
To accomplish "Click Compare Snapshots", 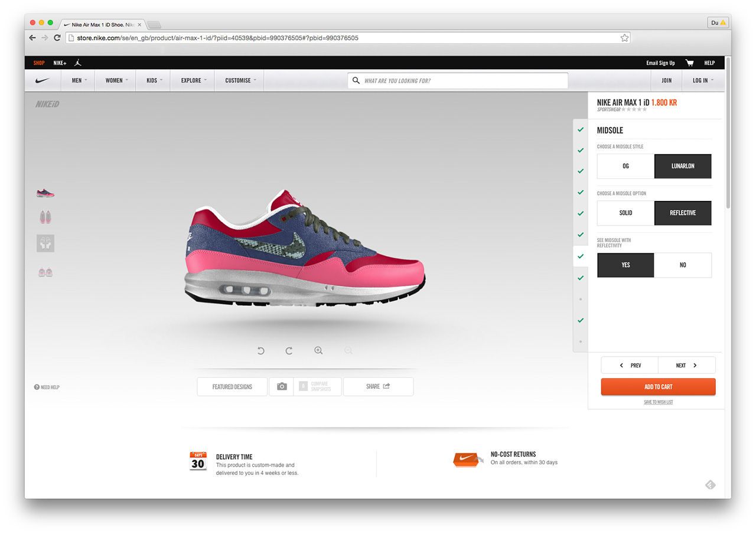I will 318,386.
